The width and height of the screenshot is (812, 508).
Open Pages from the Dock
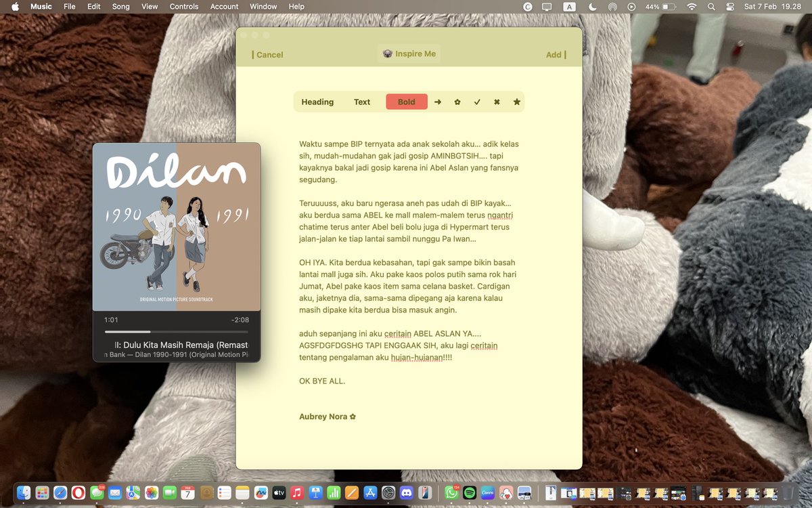352,493
